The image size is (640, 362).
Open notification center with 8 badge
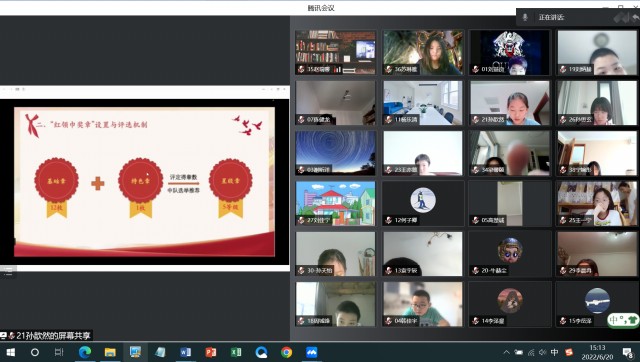(x=628, y=353)
